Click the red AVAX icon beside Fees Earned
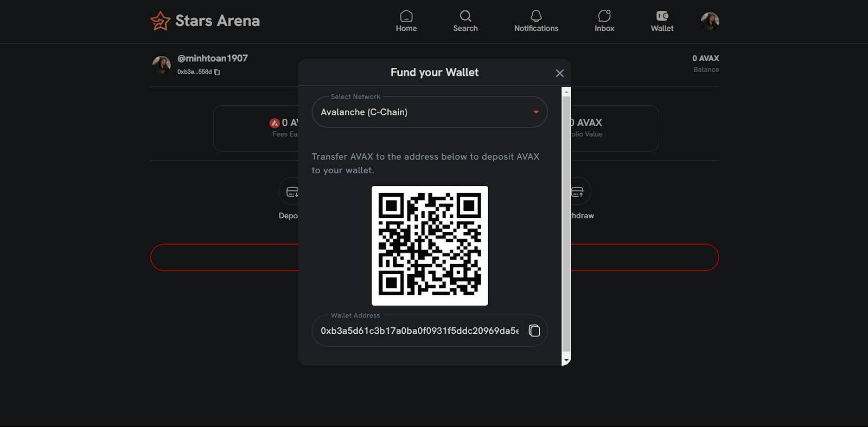Screen dimensions: 868x427 click(x=275, y=123)
